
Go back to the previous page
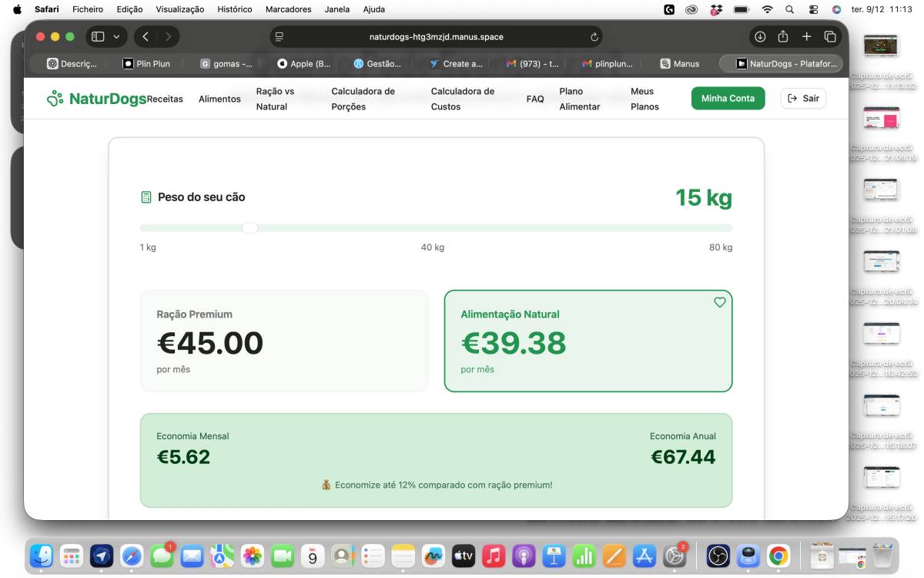tap(146, 36)
